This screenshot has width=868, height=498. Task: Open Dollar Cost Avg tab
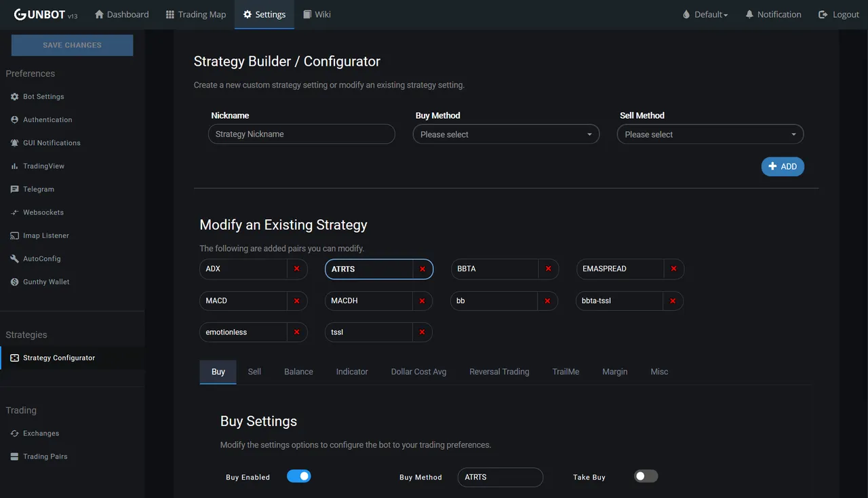(x=418, y=372)
